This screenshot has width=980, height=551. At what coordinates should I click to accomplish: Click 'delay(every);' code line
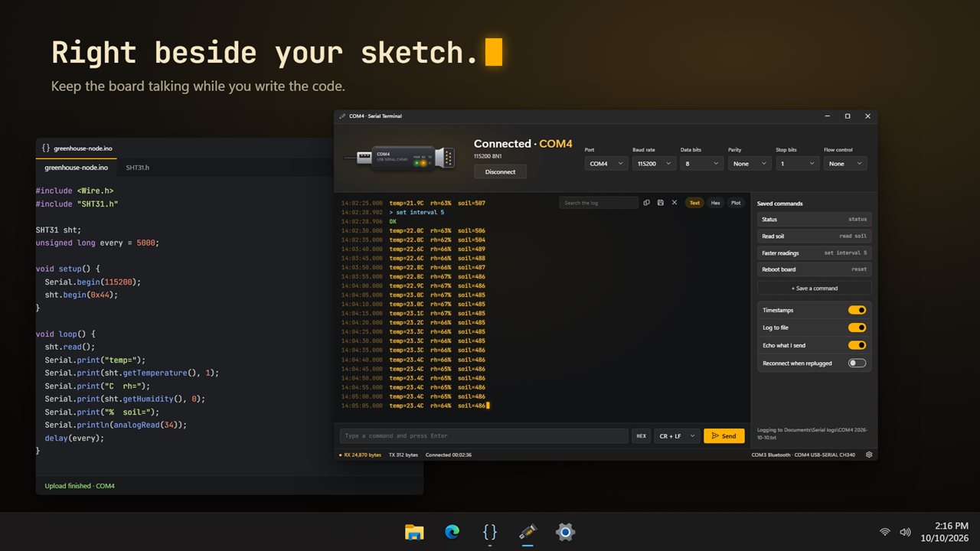point(74,438)
